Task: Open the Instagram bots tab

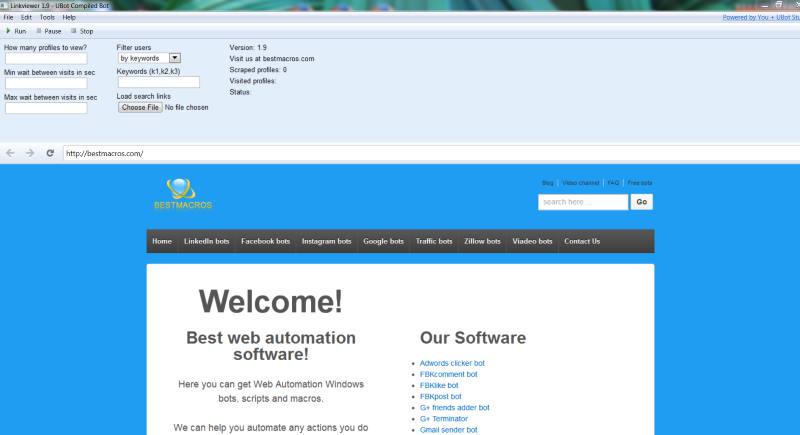Action: (x=327, y=241)
